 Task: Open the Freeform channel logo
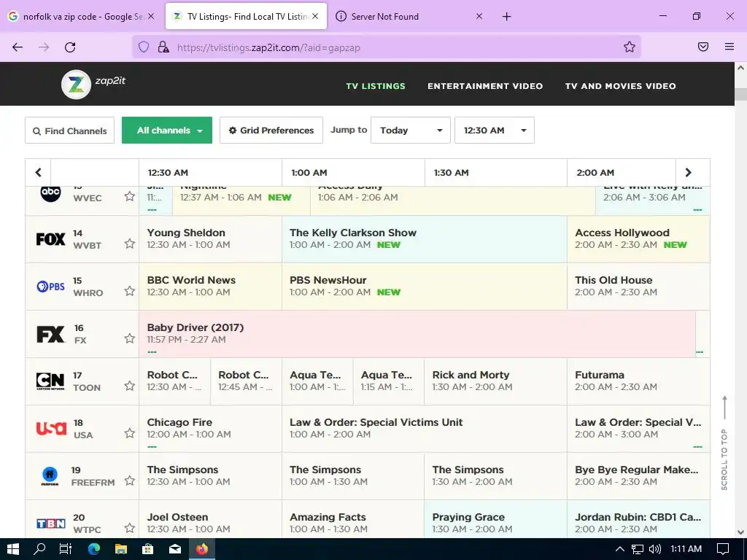pos(50,476)
